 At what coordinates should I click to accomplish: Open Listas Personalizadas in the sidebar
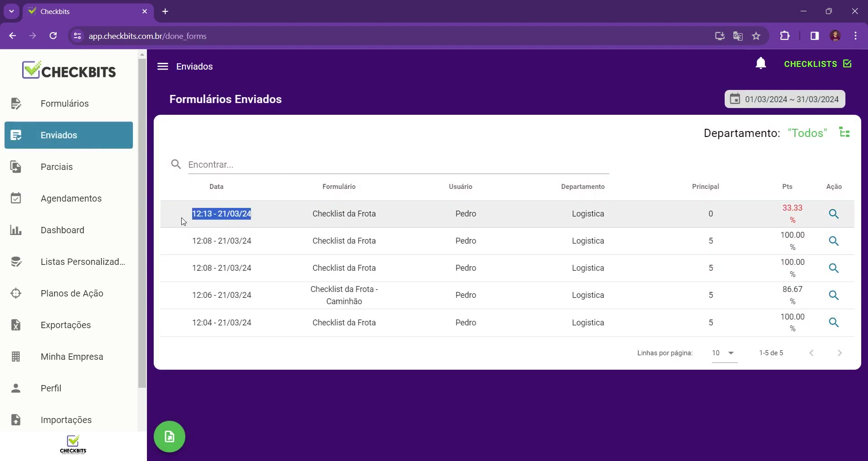pyautogui.click(x=69, y=262)
